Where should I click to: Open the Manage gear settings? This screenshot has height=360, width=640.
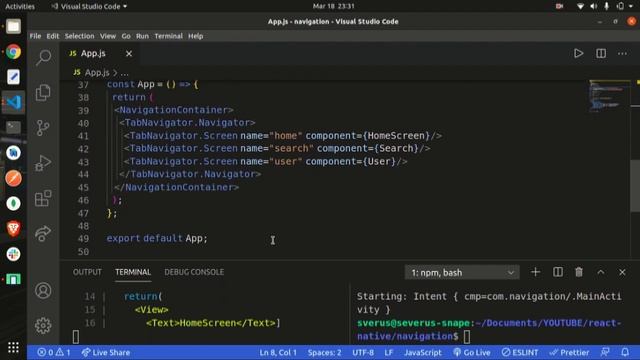click(x=43, y=325)
